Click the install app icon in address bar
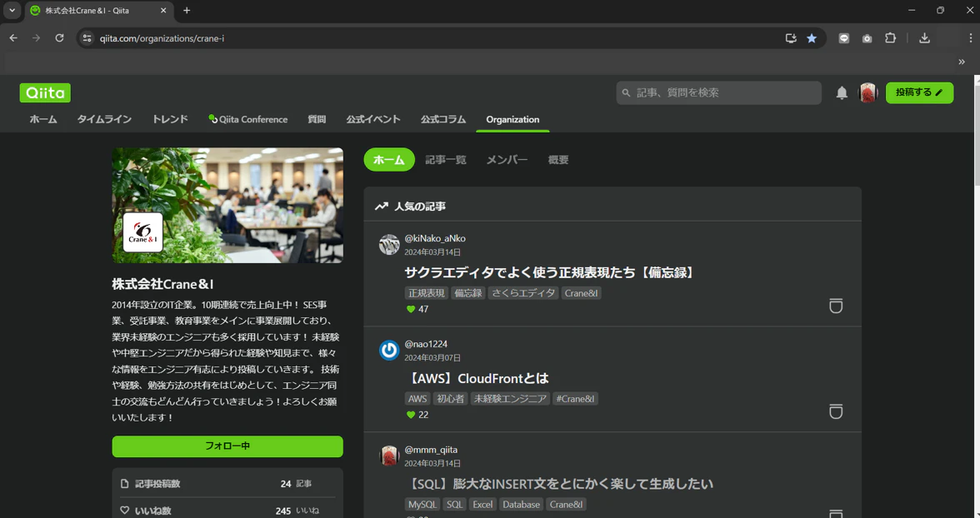 click(791, 38)
